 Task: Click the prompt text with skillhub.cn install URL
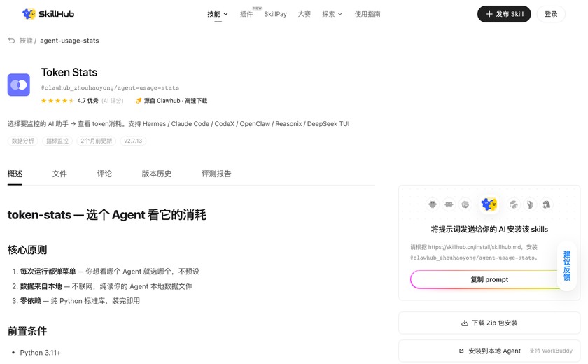coord(474,252)
